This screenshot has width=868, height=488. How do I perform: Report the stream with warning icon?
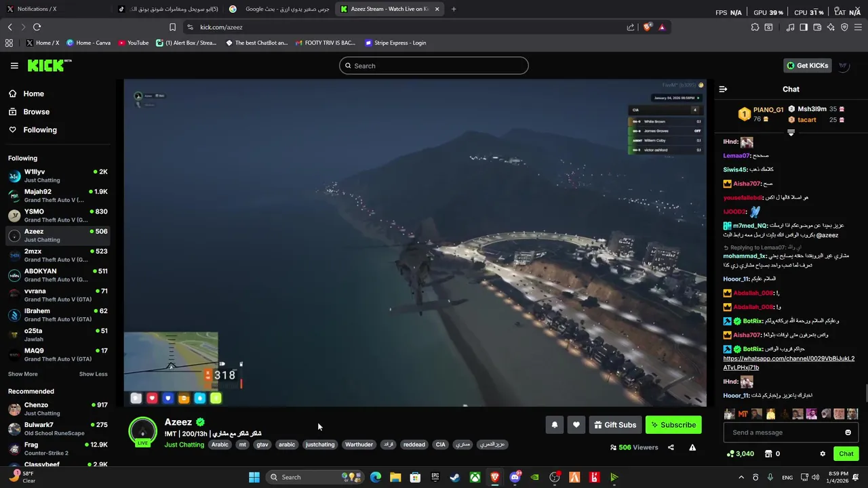click(x=692, y=447)
